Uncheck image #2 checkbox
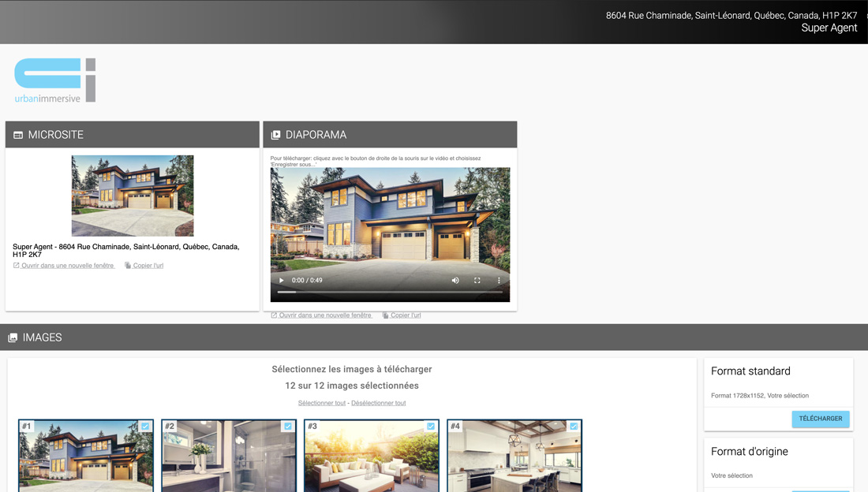The image size is (868, 492). coord(288,426)
